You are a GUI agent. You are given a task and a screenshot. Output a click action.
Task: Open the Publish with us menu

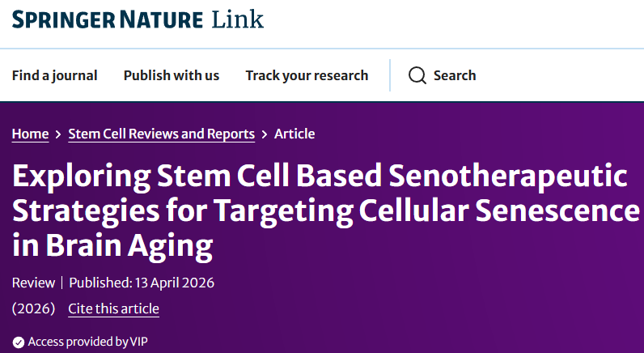tap(172, 75)
